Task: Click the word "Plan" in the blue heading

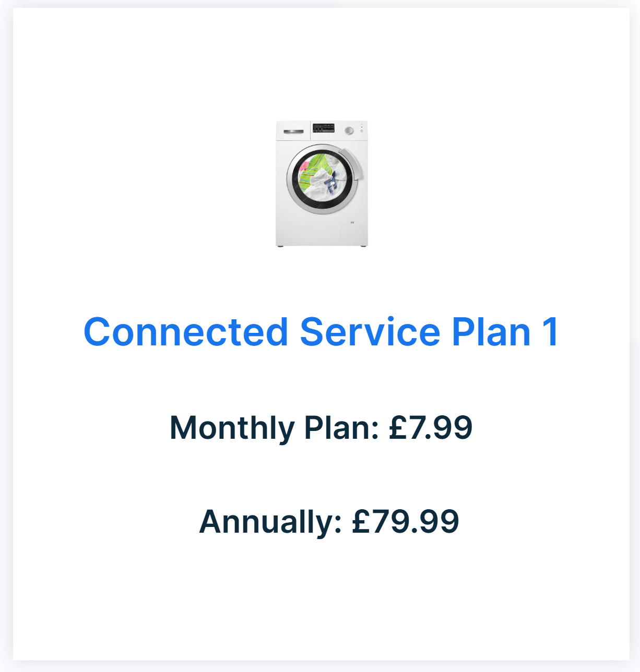Action: (491, 332)
